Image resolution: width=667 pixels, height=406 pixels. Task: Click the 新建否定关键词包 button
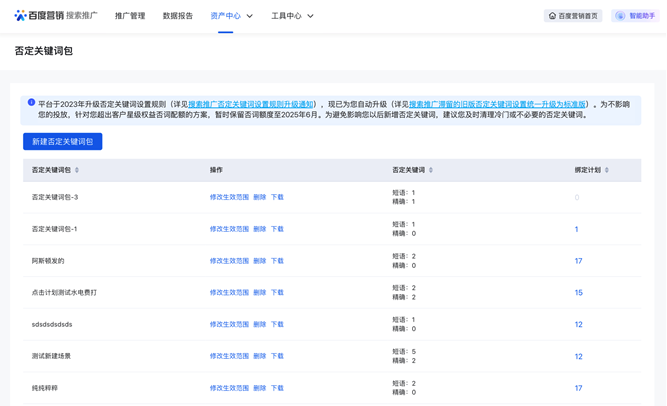click(x=62, y=142)
